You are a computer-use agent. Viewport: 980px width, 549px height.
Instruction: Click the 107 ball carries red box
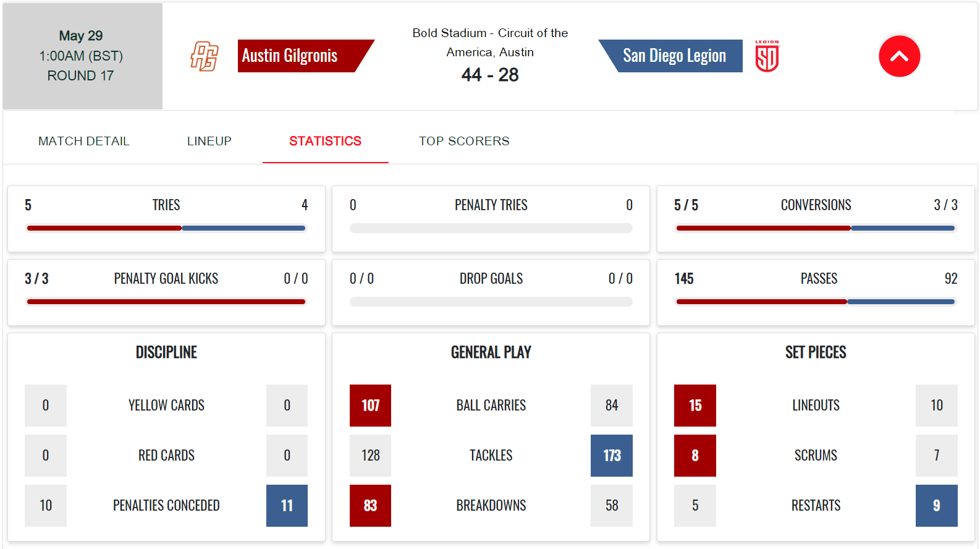(x=370, y=406)
